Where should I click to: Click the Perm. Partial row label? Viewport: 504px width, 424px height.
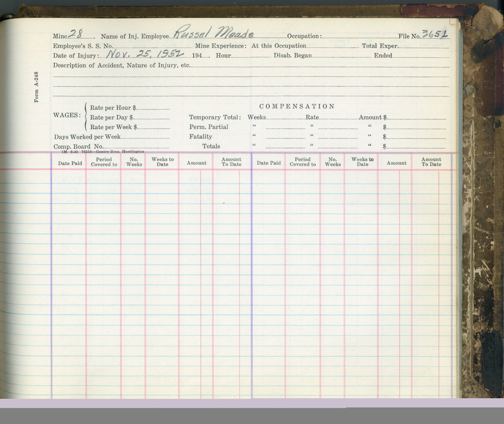coord(209,127)
